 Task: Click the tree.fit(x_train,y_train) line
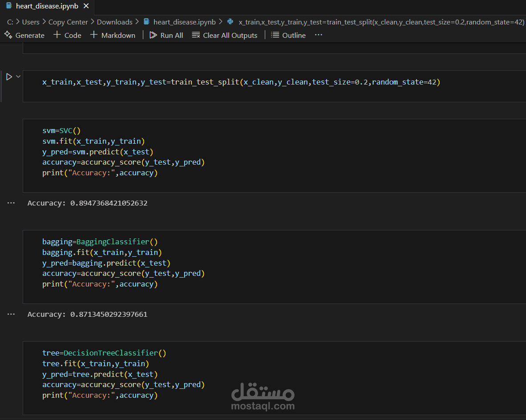[96, 363]
